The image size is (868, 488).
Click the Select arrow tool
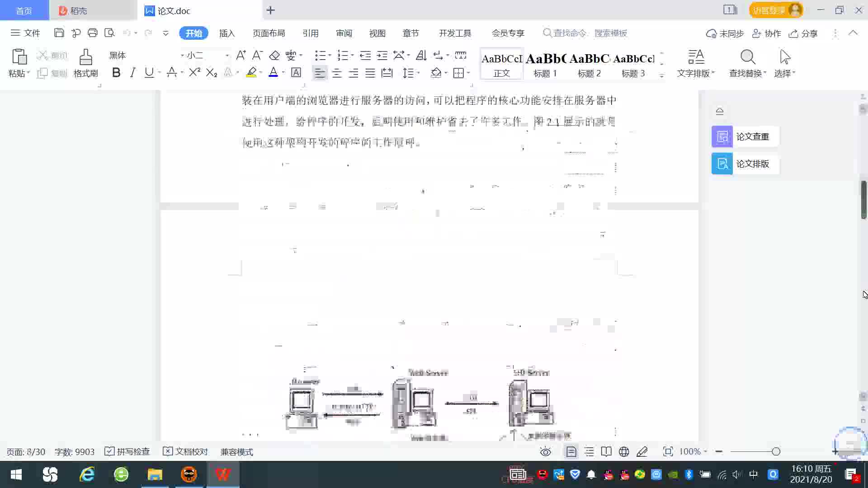[785, 57]
